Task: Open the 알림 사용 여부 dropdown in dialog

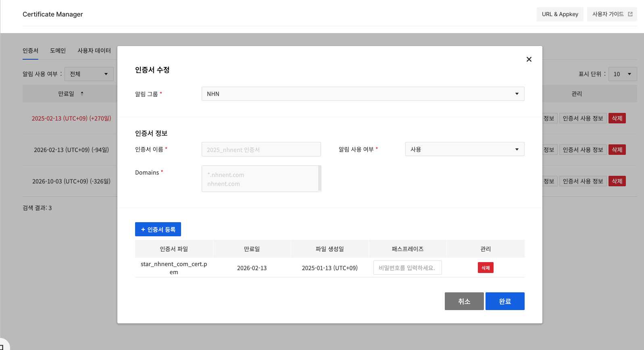Action: (x=465, y=149)
